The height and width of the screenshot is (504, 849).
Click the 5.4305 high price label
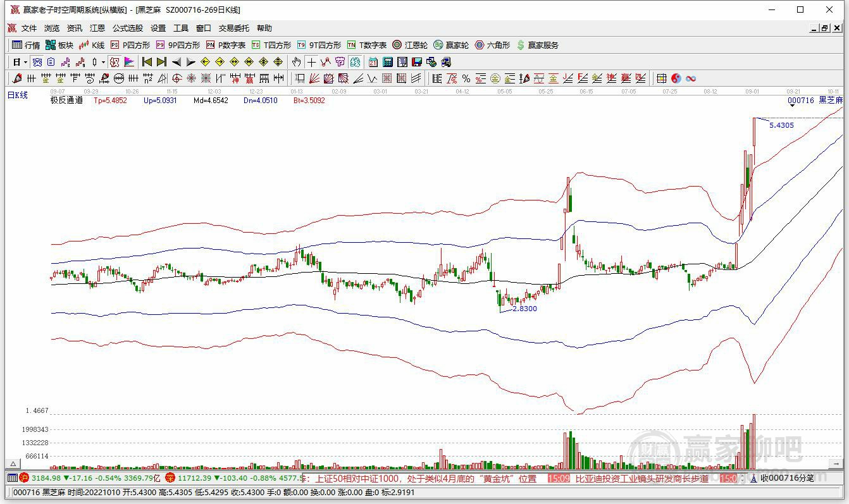click(x=781, y=125)
